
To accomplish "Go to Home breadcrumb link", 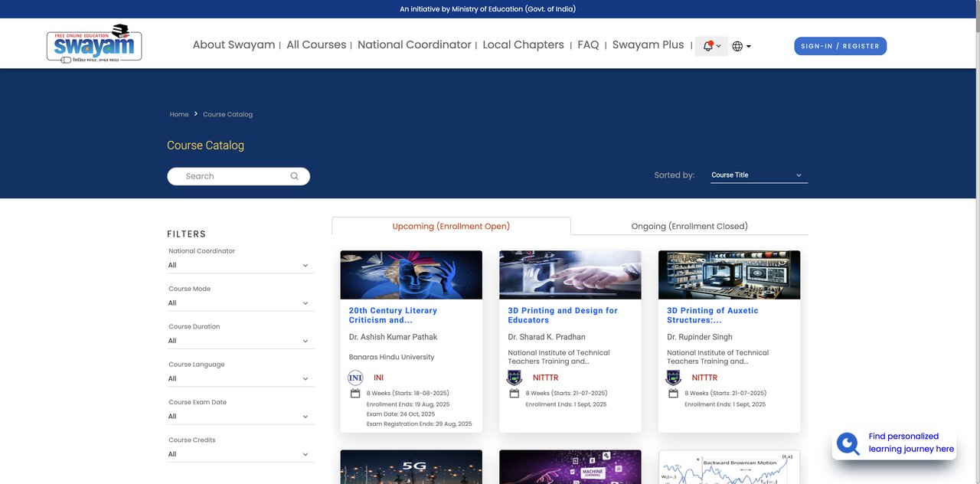I will pos(179,114).
